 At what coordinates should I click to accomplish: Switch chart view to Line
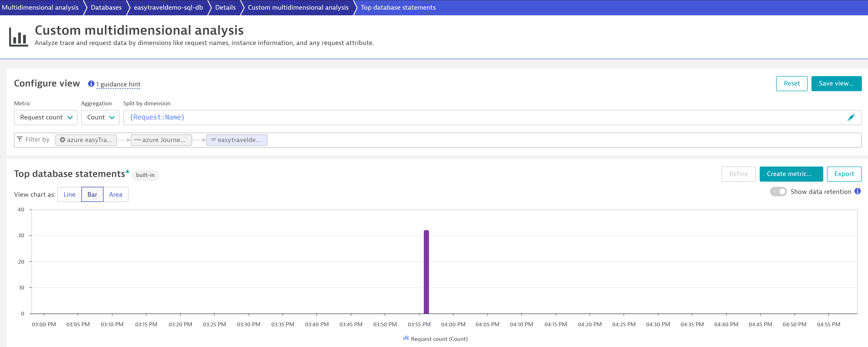(69, 194)
